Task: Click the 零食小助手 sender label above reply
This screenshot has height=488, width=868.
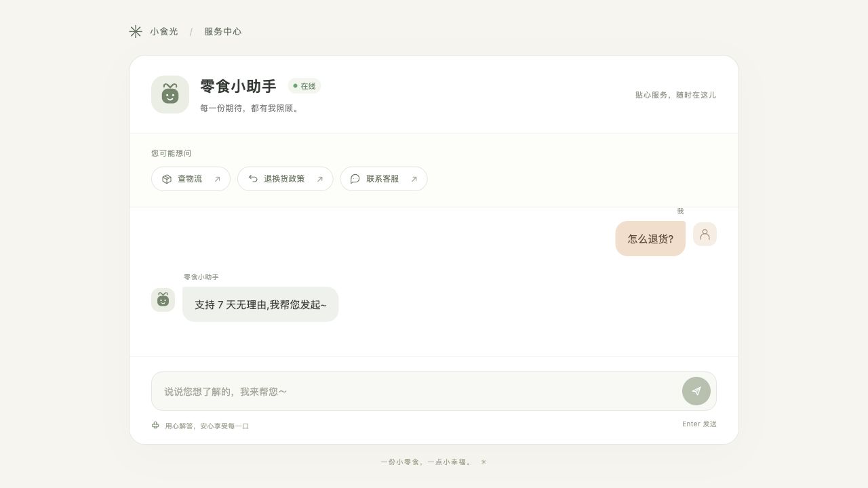Action: point(201,277)
